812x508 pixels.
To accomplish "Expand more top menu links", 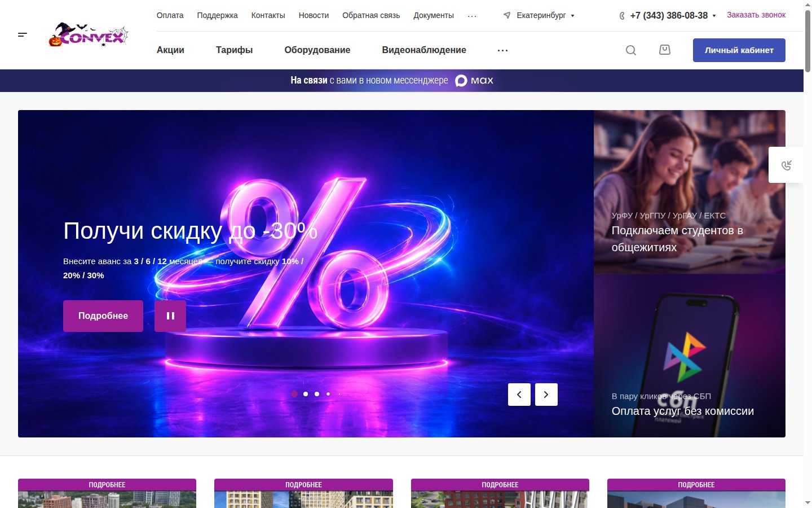I will (472, 16).
